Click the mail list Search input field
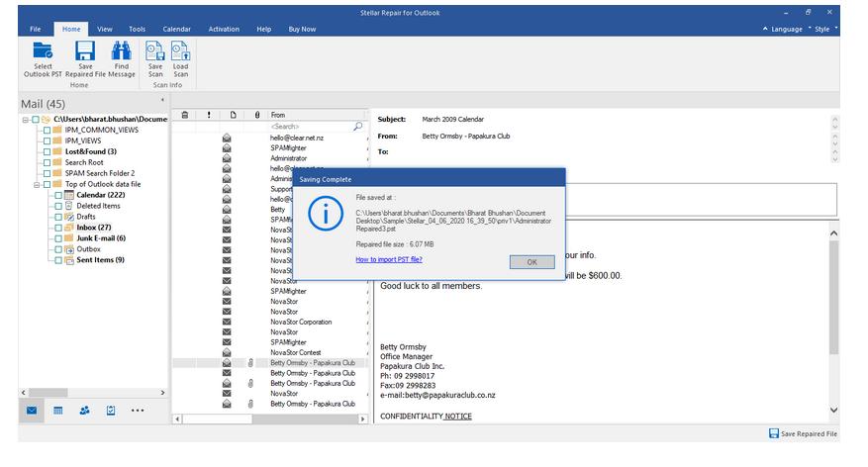Image resolution: width=868 pixels, height=467 pixels. 311,127
